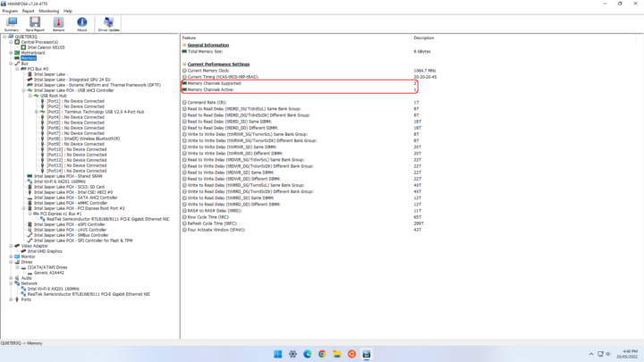Screen dimensions: 644x362
Task: Click the Memory node's chip icon
Action: pyautogui.click(x=17, y=58)
